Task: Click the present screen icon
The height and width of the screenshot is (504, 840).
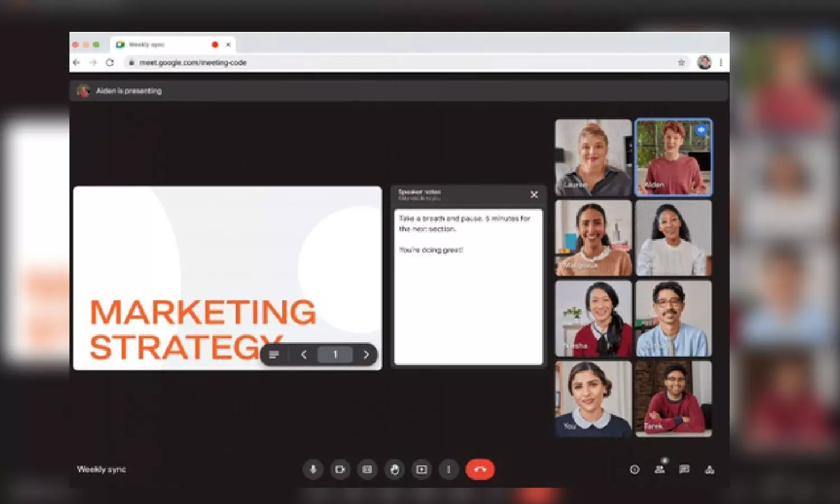Action: [x=422, y=469]
